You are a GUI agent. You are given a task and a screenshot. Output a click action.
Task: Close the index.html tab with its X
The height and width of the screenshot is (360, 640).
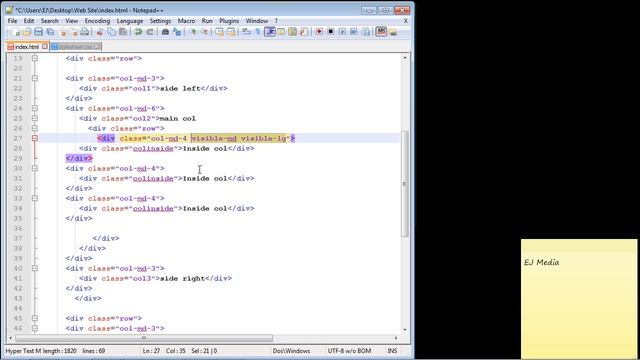pyautogui.click(x=44, y=47)
